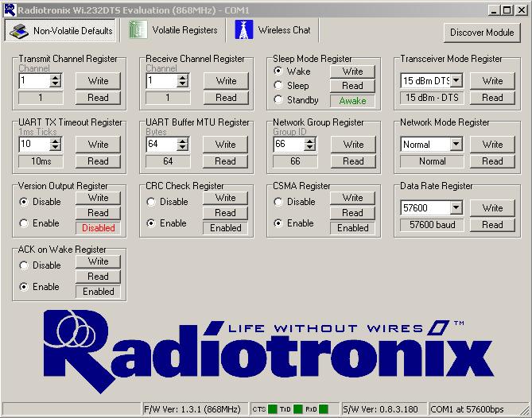Screen dimensions: 532x418
Task: Click the RxD green status indicator
Action: pyautogui.click(x=324, y=409)
